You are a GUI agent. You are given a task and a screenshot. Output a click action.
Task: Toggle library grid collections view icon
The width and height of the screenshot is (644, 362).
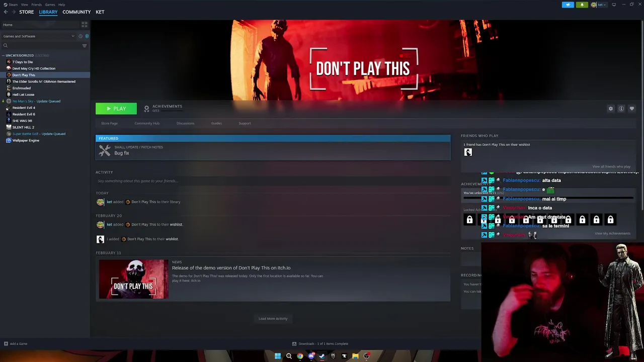84,25
